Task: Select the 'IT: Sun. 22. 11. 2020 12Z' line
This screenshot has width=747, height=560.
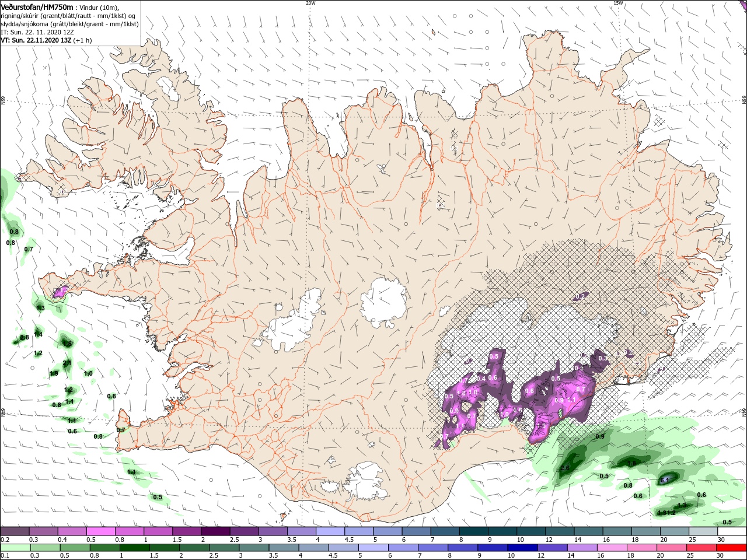Action: coord(37,32)
